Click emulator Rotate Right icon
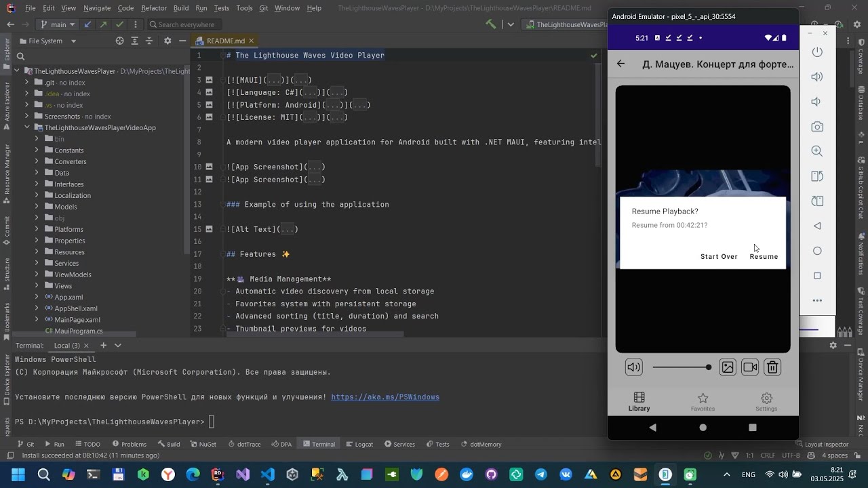The image size is (868, 488). click(x=817, y=201)
